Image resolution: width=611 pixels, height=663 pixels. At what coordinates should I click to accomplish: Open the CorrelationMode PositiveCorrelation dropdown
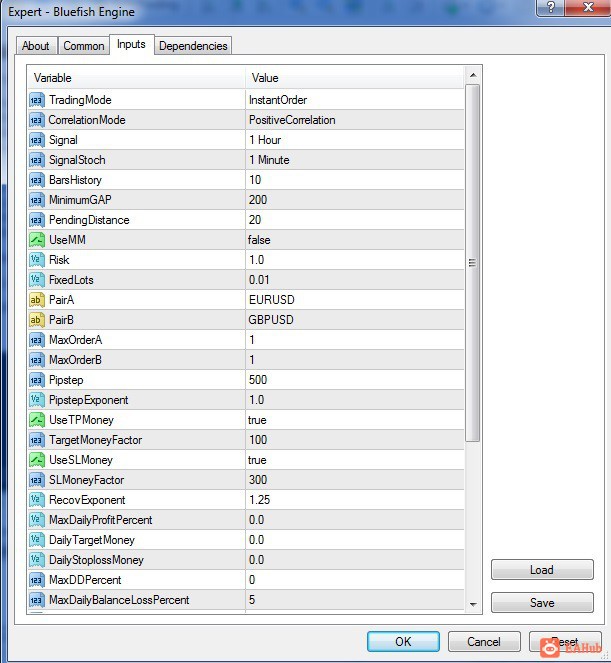click(354, 120)
